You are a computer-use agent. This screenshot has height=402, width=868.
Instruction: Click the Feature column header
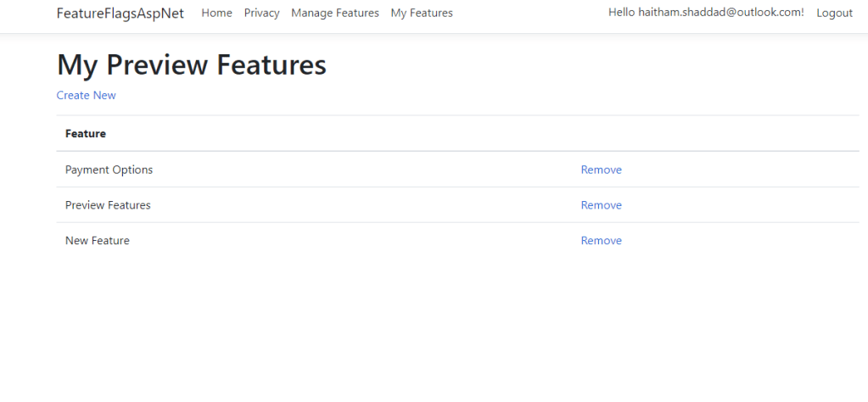[x=86, y=134]
